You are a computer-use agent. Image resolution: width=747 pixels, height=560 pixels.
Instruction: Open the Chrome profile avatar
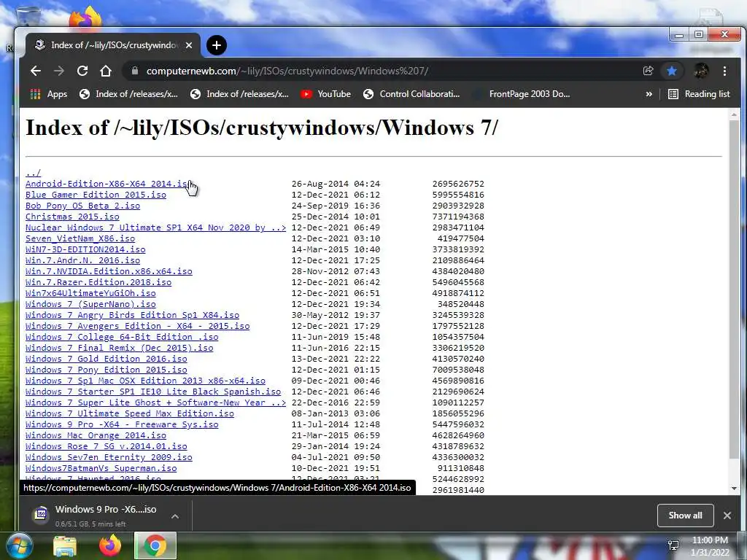tap(701, 71)
